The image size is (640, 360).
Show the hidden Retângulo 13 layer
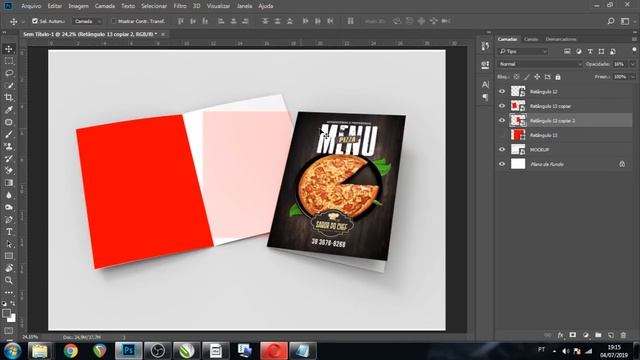tap(502, 135)
